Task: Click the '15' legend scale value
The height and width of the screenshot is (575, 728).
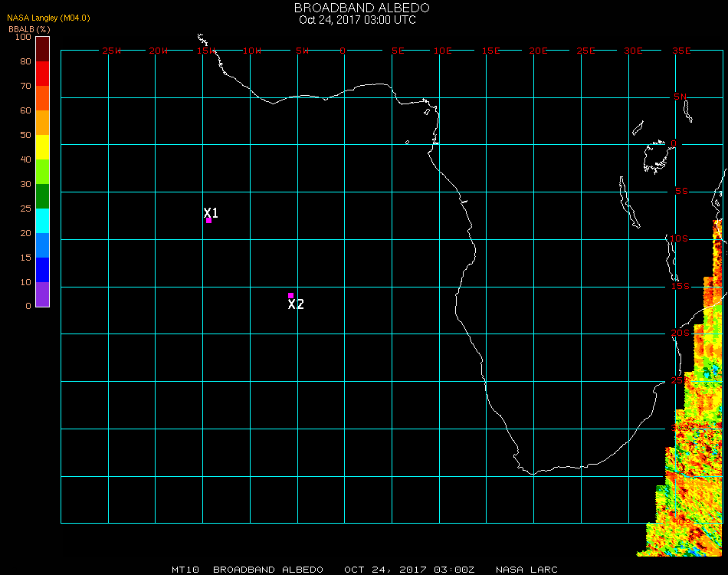Action: click(x=25, y=258)
